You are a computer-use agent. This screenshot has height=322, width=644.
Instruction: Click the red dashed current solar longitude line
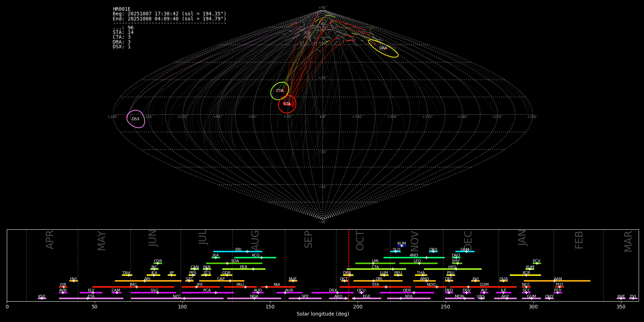pos(348,265)
